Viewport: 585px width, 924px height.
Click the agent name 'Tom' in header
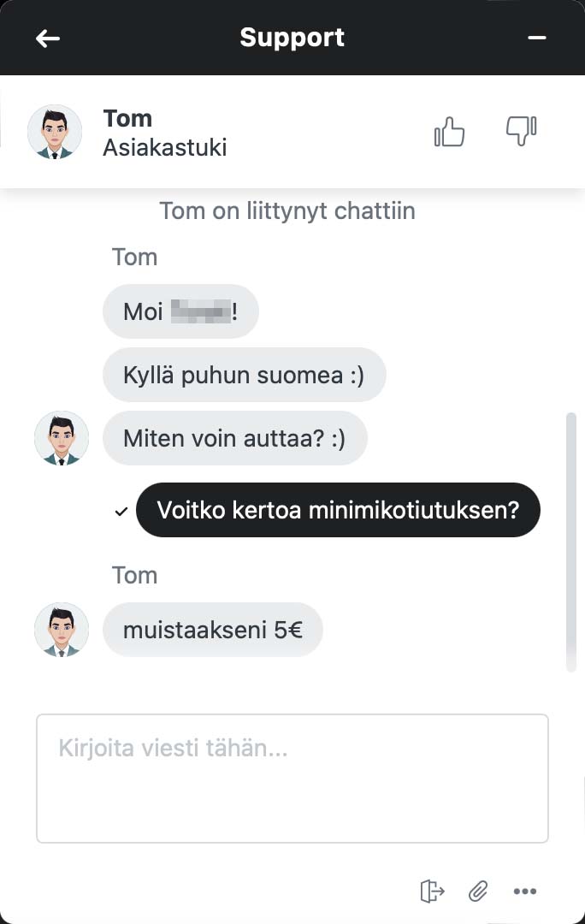pyautogui.click(x=127, y=118)
